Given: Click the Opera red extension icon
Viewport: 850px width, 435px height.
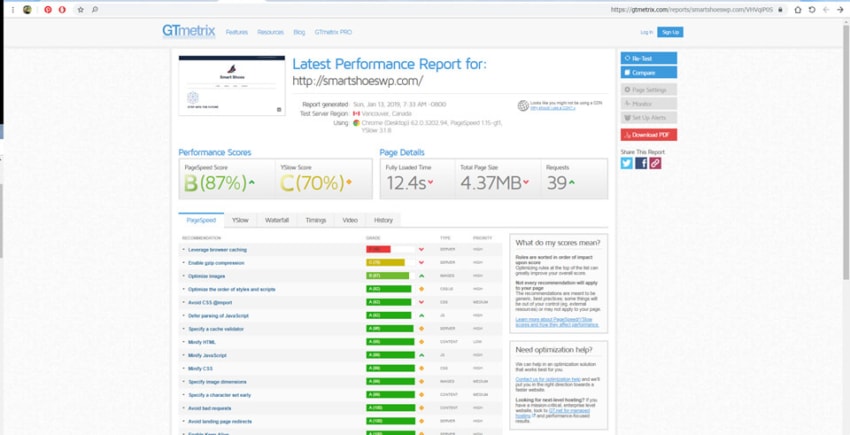Looking at the screenshot, I should pos(62,9).
